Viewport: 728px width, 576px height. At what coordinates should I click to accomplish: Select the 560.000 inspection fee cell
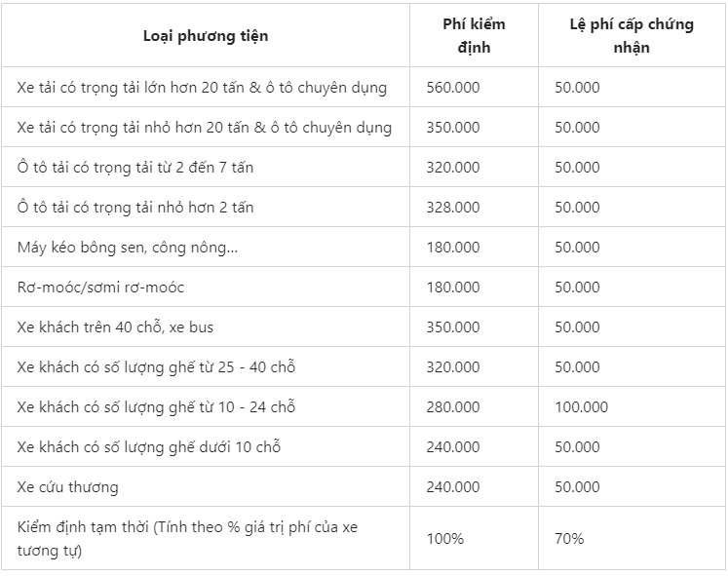[453, 88]
